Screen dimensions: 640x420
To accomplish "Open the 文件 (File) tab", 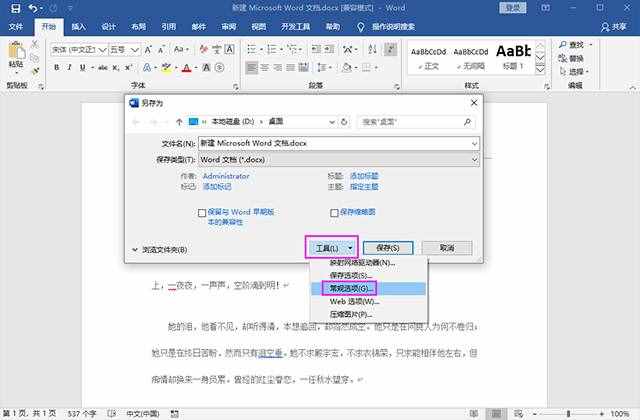I will click(x=16, y=27).
